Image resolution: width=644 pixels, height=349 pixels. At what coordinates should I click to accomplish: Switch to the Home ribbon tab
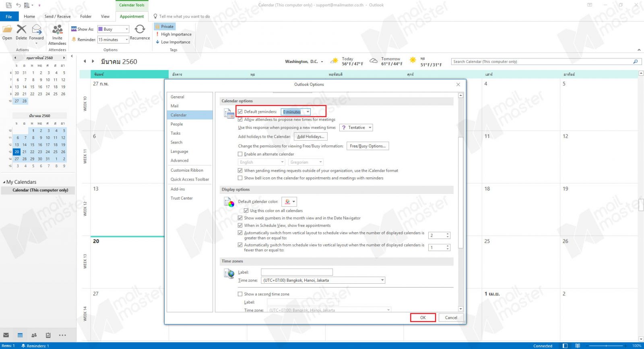tap(29, 17)
